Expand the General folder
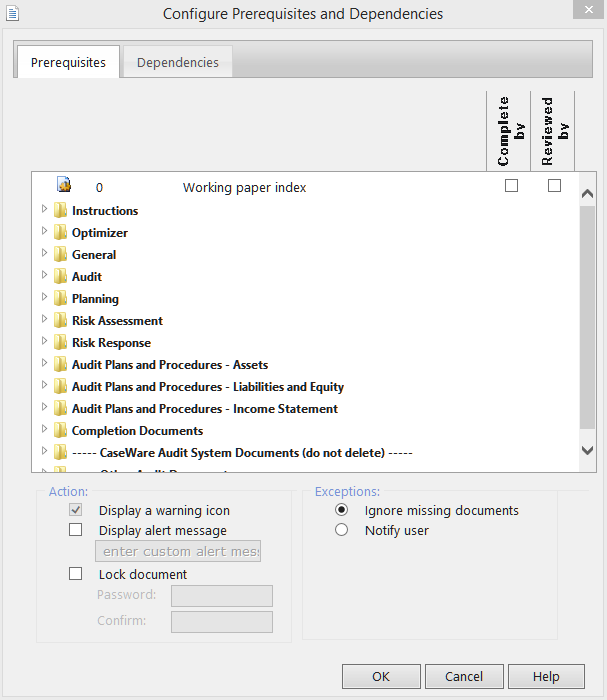The height and width of the screenshot is (700, 607). click(44, 252)
